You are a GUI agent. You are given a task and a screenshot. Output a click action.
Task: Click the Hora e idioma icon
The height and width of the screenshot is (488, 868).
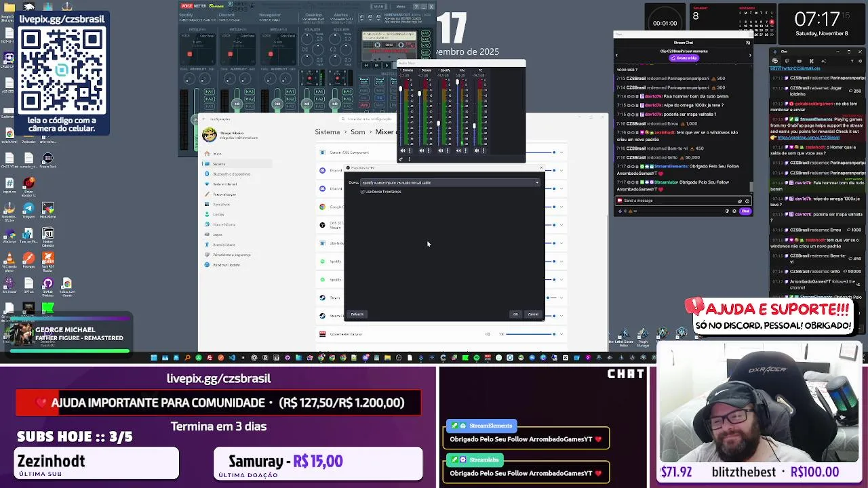[207, 224]
